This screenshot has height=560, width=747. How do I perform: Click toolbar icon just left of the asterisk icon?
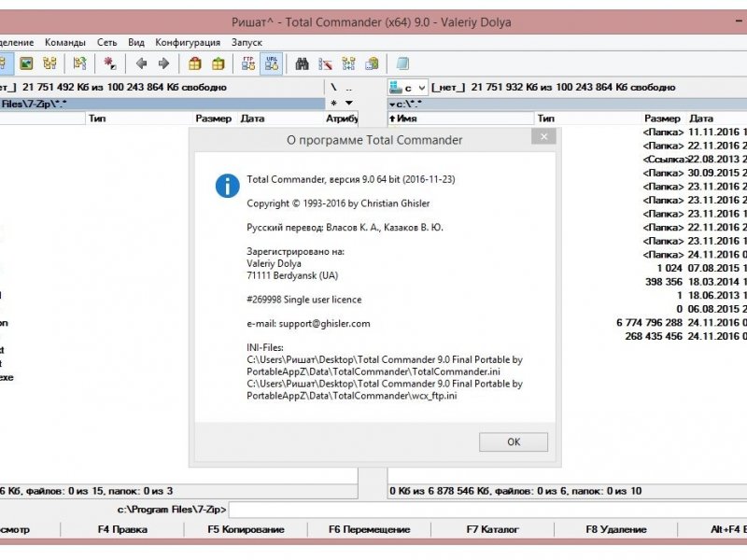coord(79,63)
